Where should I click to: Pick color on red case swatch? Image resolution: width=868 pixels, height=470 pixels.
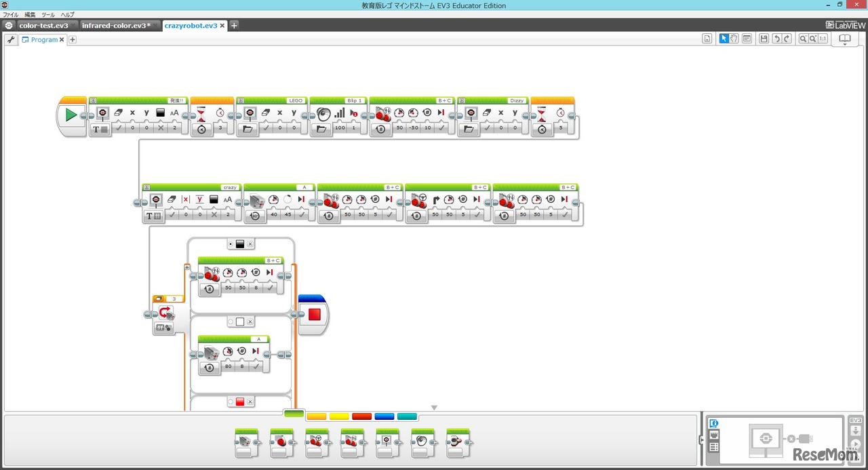pos(239,402)
